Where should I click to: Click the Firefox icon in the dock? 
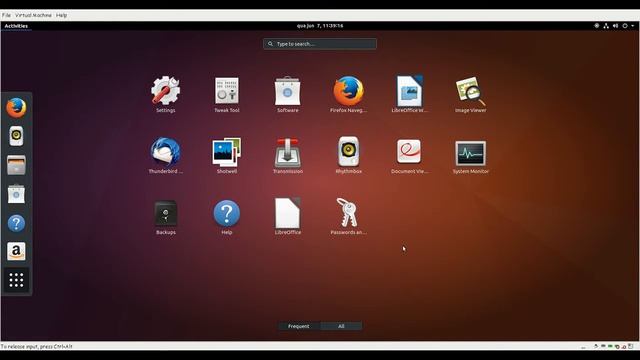coord(16,108)
